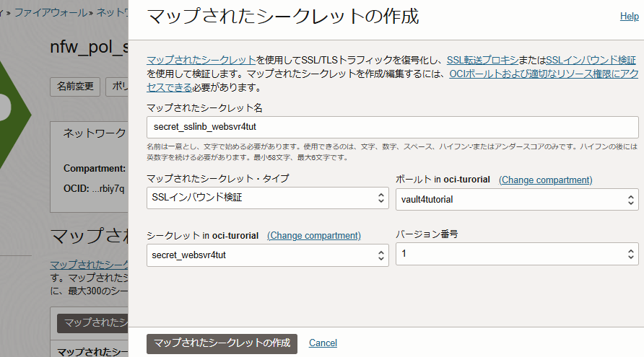Image resolution: width=644 pixels, height=357 pixels.
Task: Cancel the mapped secret creation
Action: pyautogui.click(x=323, y=343)
